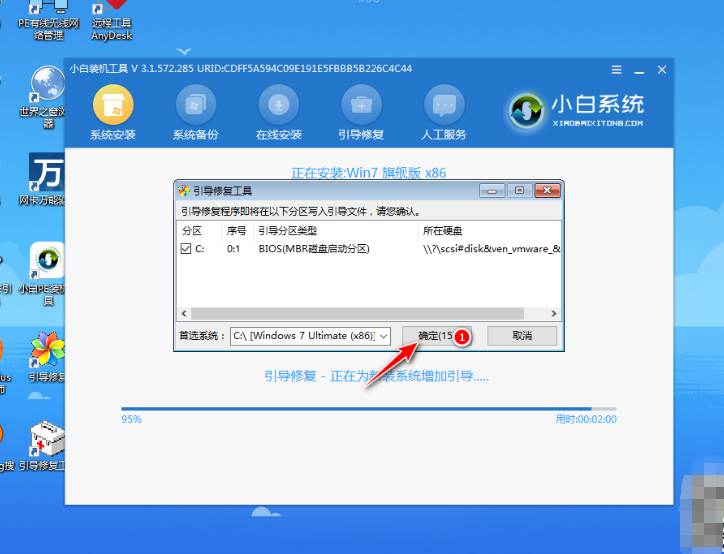Minimize the 小白装机工具 window
This screenshot has height=554, width=724.
coord(639,70)
